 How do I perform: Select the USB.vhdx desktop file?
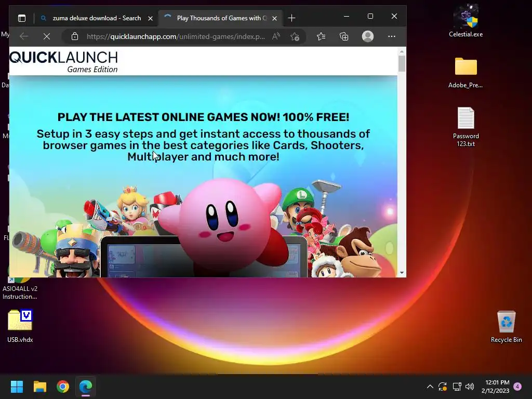pyautogui.click(x=20, y=326)
